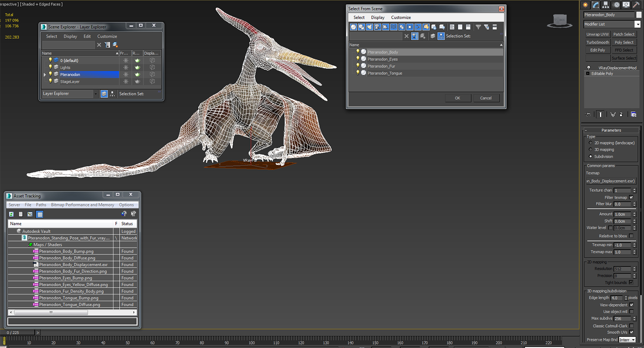Toggle the Smooth UVs checkbox
The height and width of the screenshot is (348, 644).
[631, 332]
